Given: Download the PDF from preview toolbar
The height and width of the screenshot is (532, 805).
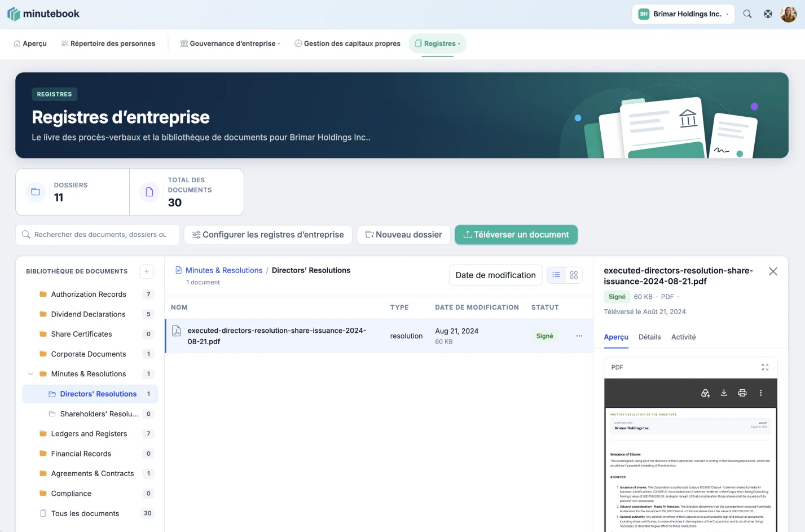Looking at the screenshot, I should 724,393.
